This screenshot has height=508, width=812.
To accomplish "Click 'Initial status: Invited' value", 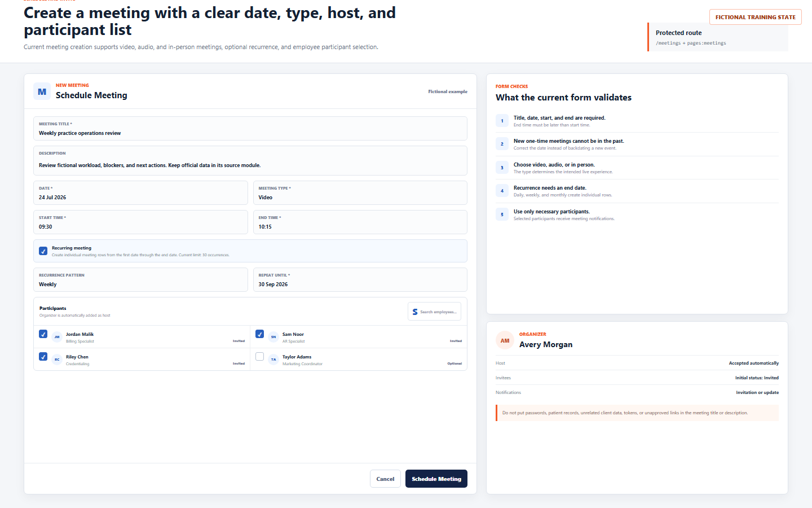I will tap(757, 378).
